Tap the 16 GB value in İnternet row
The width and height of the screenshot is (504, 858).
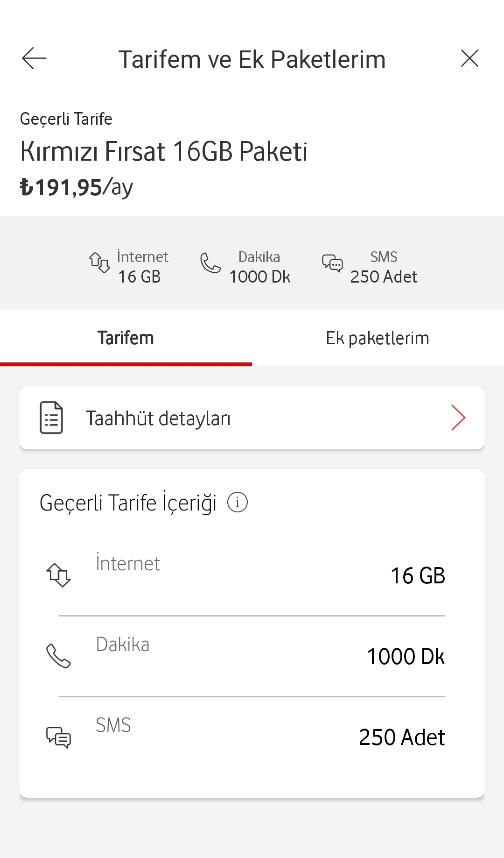pos(418,575)
